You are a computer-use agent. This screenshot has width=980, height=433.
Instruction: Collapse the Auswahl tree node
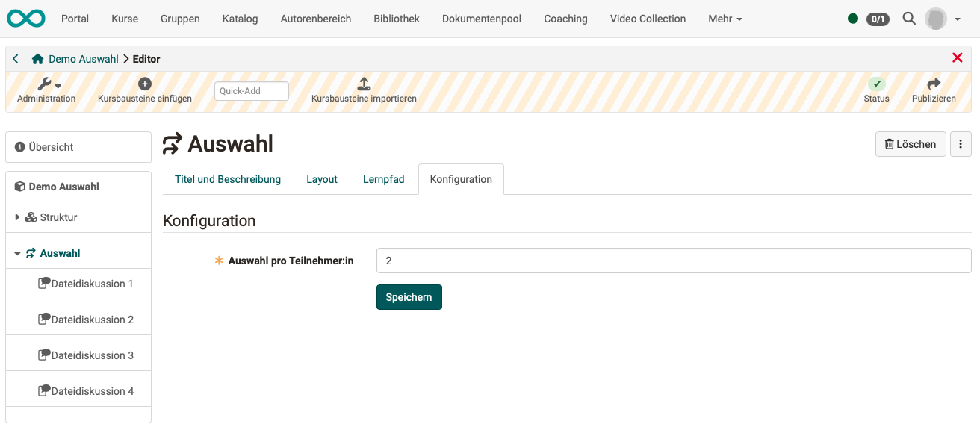pos(16,253)
